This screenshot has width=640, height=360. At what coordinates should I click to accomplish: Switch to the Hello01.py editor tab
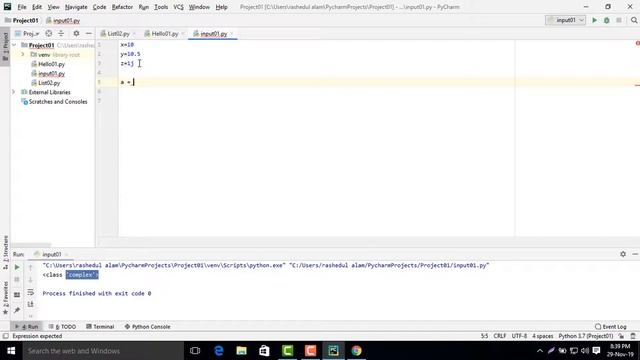coord(164,34)
